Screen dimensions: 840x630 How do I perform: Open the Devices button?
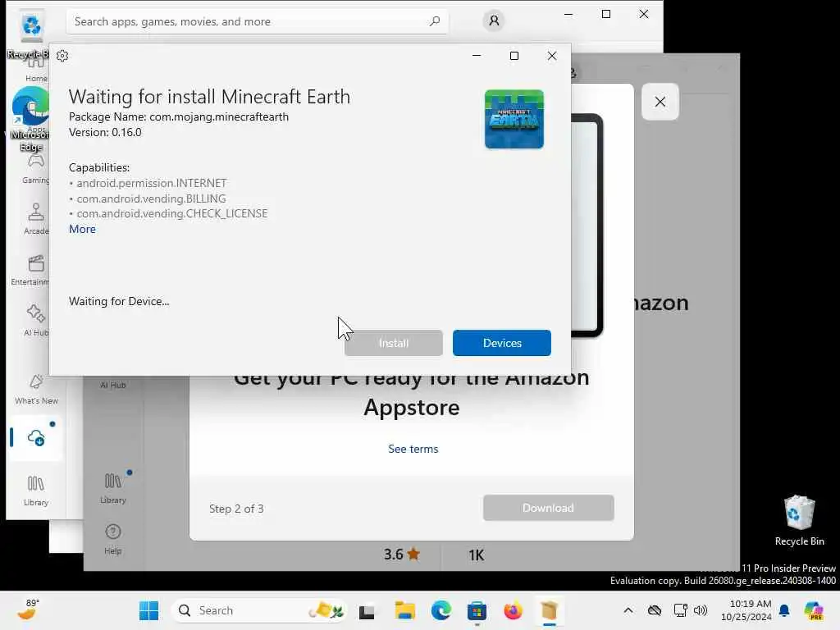coord(501,343)
